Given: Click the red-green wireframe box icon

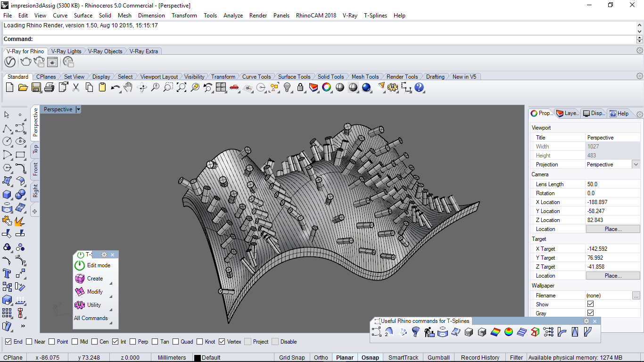Looking at the screenshot, I should [535, 332].
